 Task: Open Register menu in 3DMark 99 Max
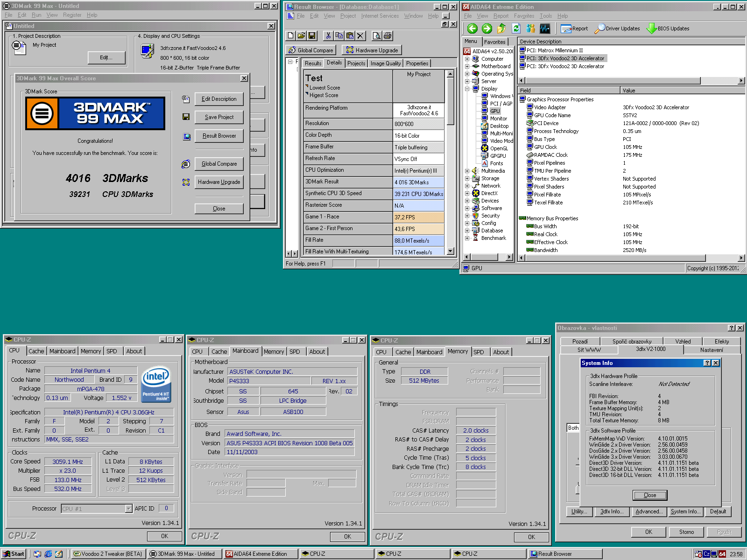coord(72,15)
